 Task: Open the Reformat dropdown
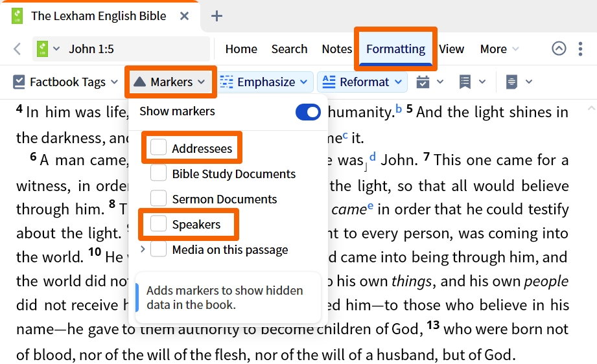(398, 82)
